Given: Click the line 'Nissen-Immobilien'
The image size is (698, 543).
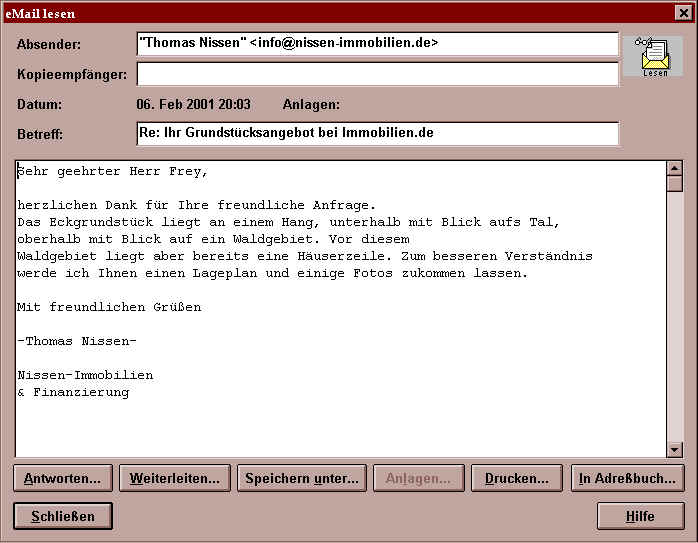Looking at the screenshot, I should 85,375.
